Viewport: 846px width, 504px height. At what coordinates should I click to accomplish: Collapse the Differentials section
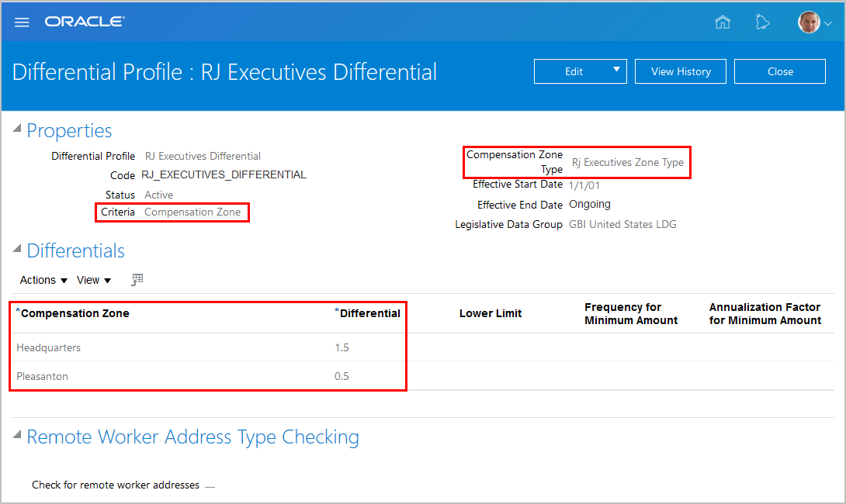tap(17, 248)
